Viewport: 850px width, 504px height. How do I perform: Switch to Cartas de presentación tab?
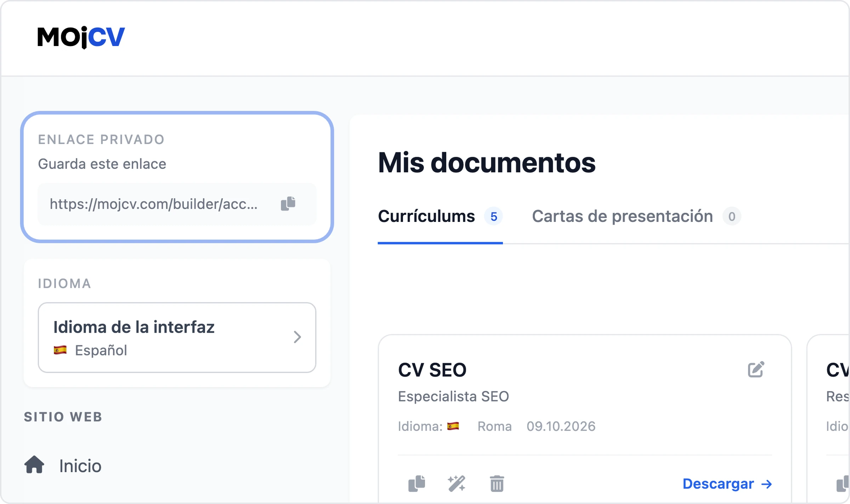[x=636, y=216]
